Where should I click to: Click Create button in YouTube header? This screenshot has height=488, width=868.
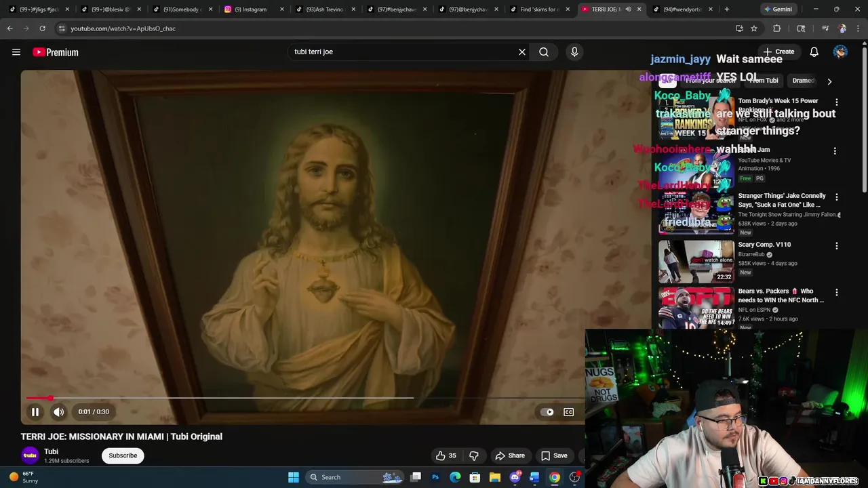pos(778,52)
